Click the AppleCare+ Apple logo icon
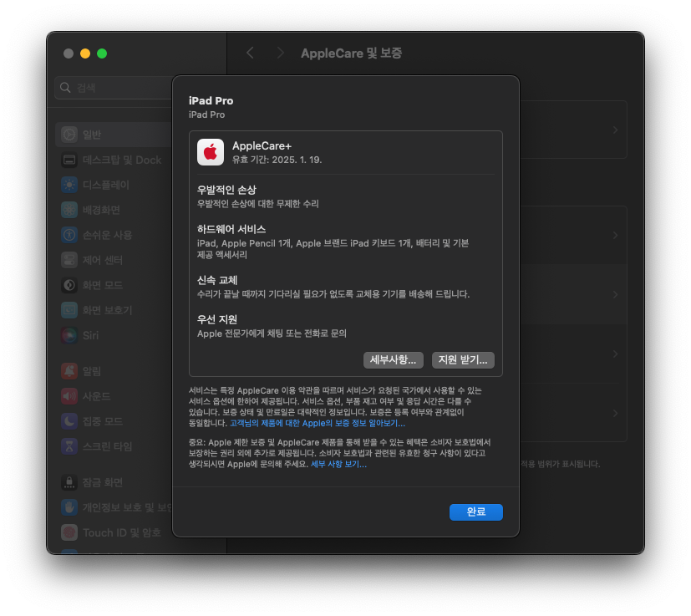Screen dimensions: 691x616 pos(211,152)
